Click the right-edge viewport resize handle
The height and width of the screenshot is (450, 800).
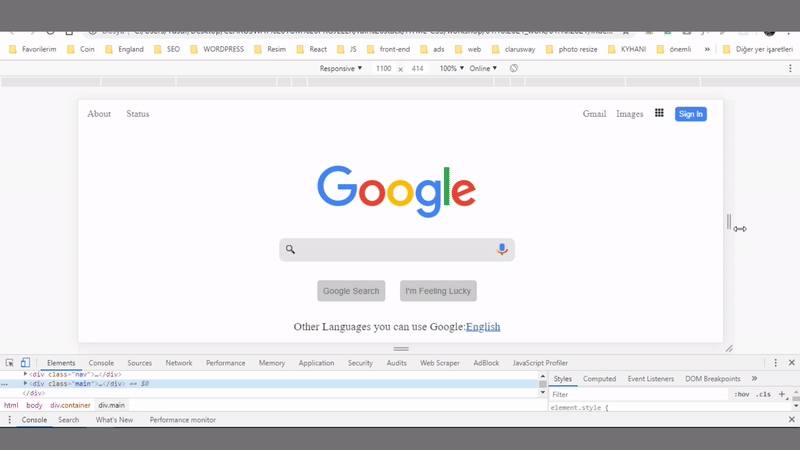click(x=729, y=221)
